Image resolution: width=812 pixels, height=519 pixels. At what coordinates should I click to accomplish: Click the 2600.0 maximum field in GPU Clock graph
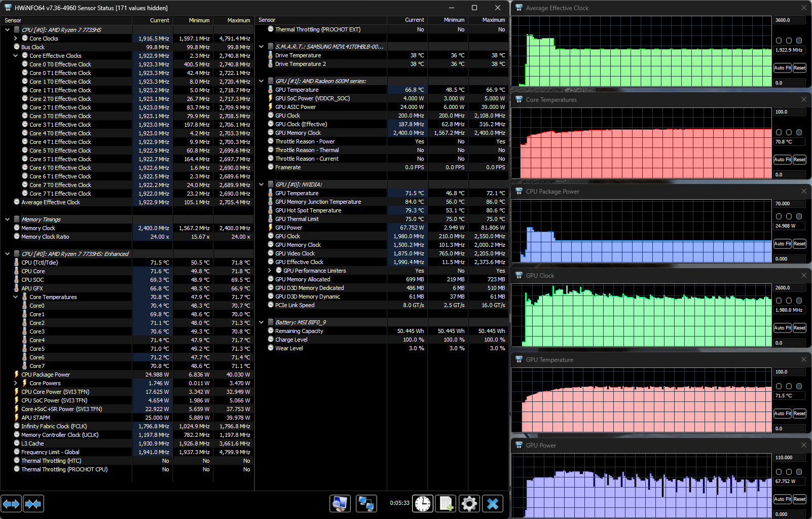click(x=789, y=288)
